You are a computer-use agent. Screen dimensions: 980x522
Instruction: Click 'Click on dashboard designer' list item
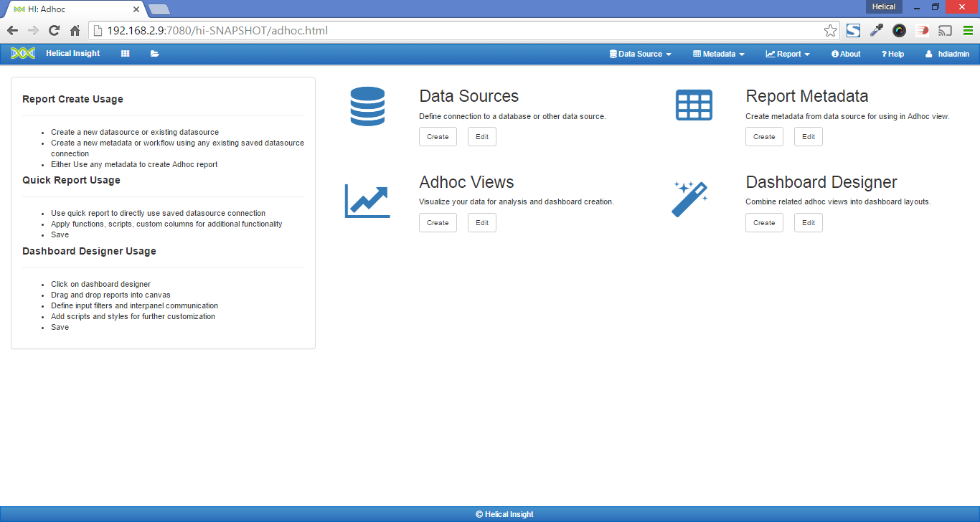100,284
